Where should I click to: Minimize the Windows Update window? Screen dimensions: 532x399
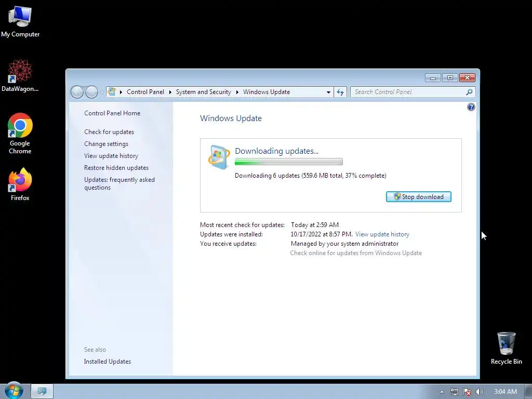click(433, 78)
